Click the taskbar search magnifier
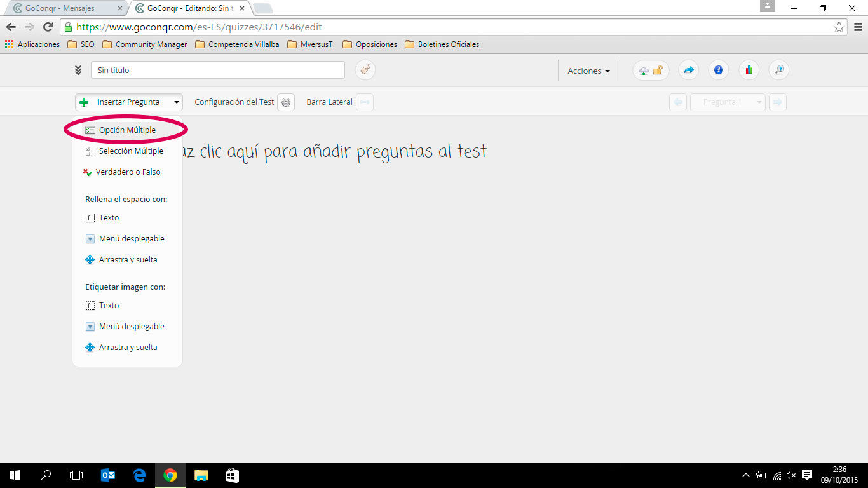 click(46, 475)
